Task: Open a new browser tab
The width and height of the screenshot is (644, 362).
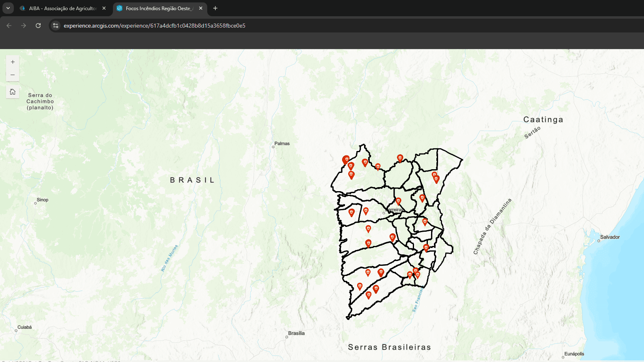Action: [x=215, y=8]
